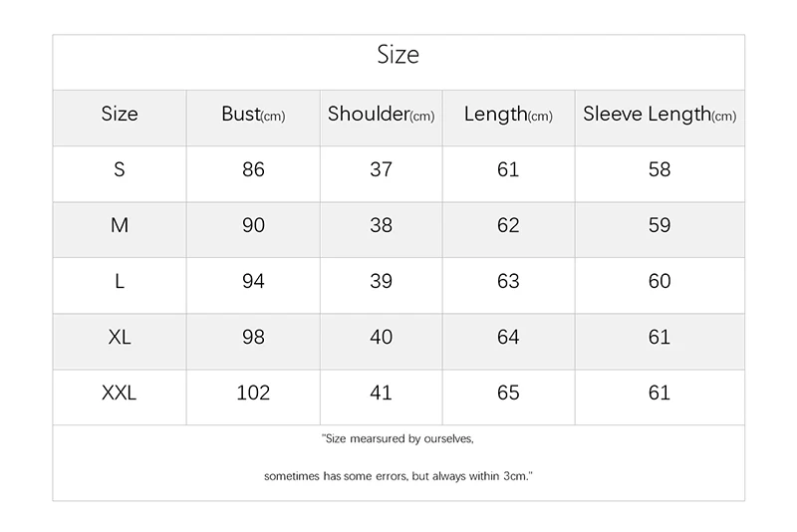Viewport: 797px width, 532px height.
Task: Click the Size column header cell
Action: point(120,115)
